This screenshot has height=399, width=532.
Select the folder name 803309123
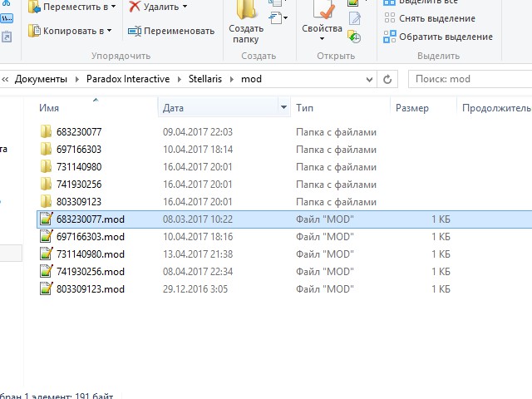pyautogui.click(x=79, y=201)
